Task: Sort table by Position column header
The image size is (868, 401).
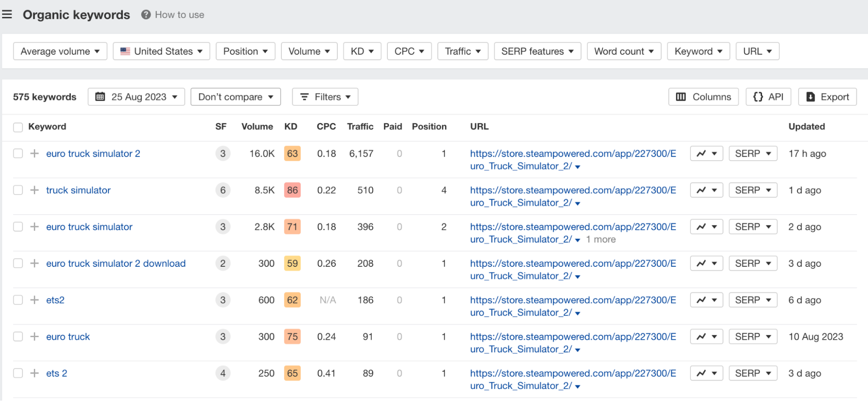Action: pos(429,126)
